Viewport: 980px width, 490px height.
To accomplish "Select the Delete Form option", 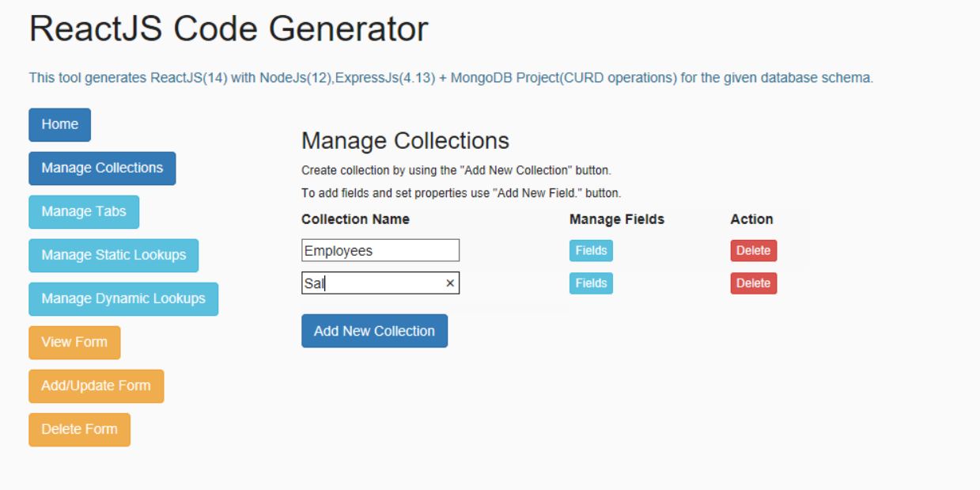I will pos(80,430).
